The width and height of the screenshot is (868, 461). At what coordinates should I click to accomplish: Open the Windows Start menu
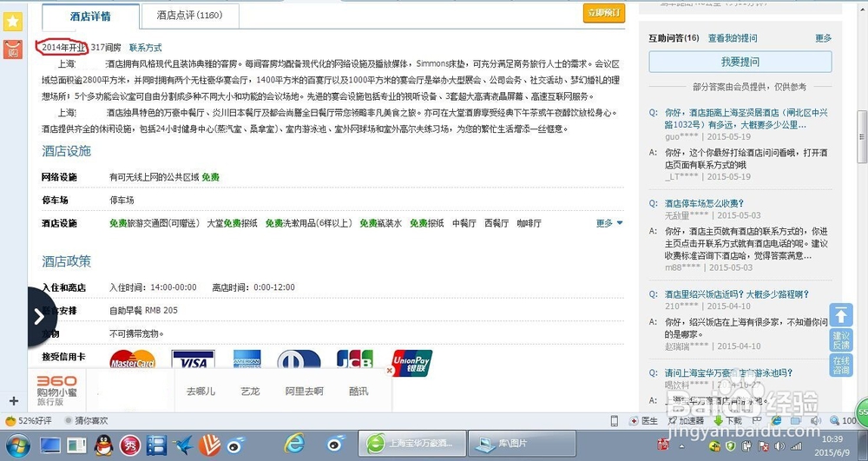(x=17, y=445)
